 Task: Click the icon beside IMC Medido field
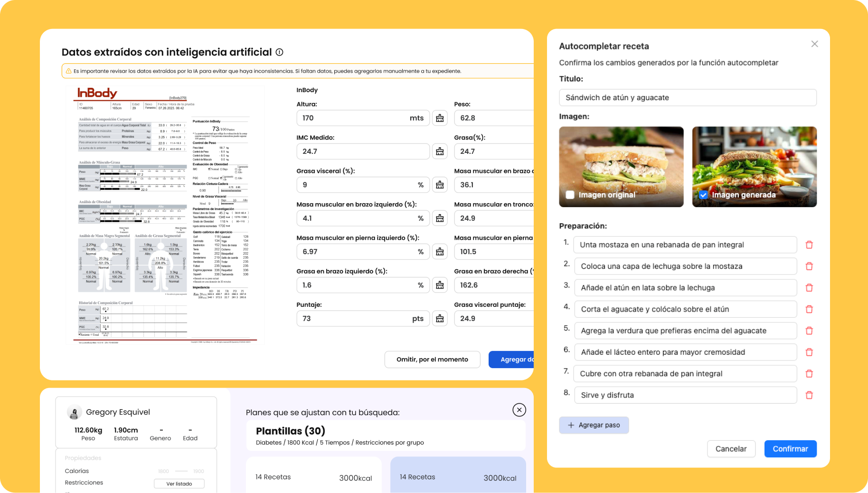click(x=440, y=152)
